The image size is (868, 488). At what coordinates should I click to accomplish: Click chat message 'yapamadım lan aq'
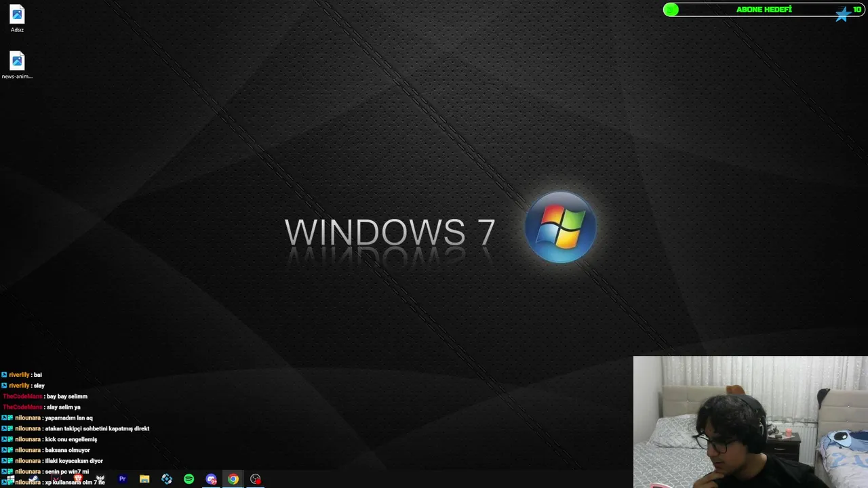(x=68, y=418)
